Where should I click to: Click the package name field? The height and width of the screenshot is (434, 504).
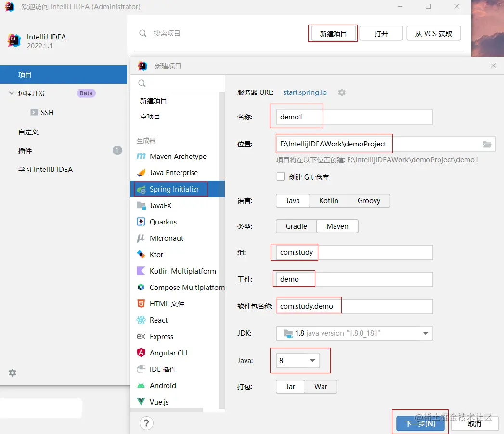point(354,306)
